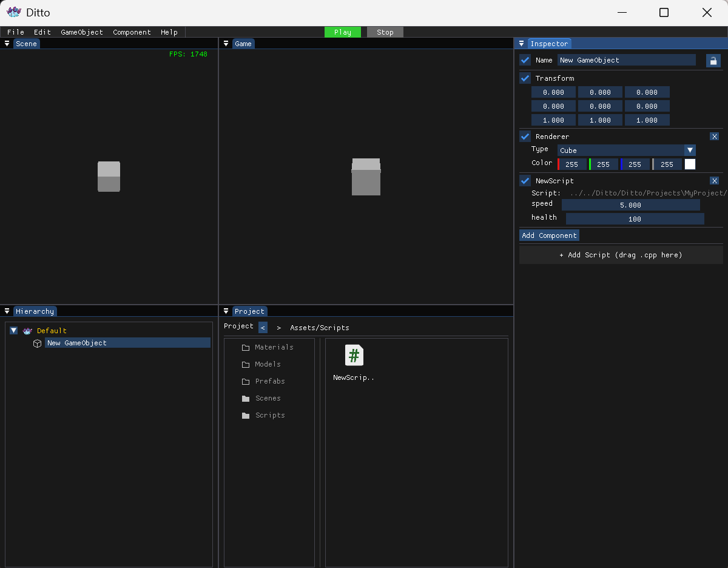This screenshot has height=568, width=728.
Task: Toggle the GameObject active checkbox beside Name
Action: pos(525,60)
